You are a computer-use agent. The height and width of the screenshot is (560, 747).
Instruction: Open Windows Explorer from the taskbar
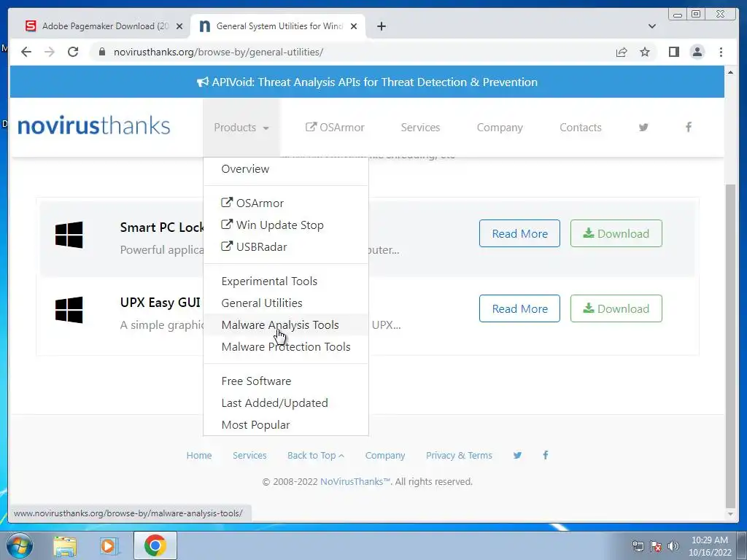point(65,545)
